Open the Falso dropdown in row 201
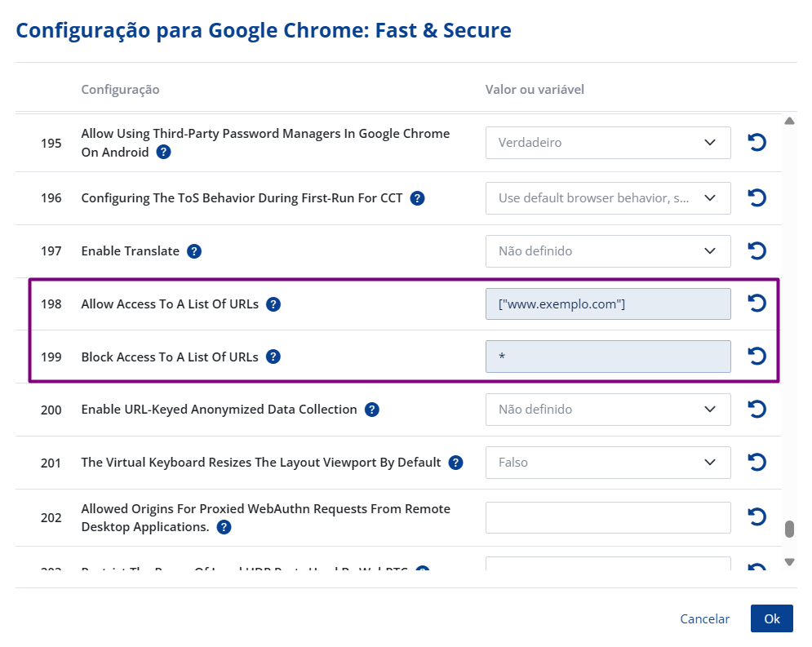The image size is (812, 647). click(x=608, y=463)
